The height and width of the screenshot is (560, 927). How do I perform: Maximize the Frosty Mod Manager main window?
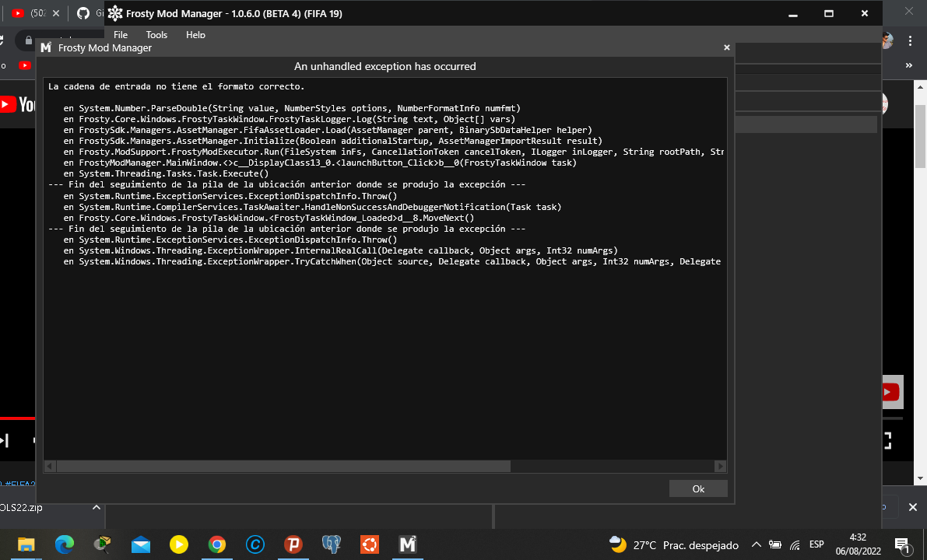click(x=829, y=13)
